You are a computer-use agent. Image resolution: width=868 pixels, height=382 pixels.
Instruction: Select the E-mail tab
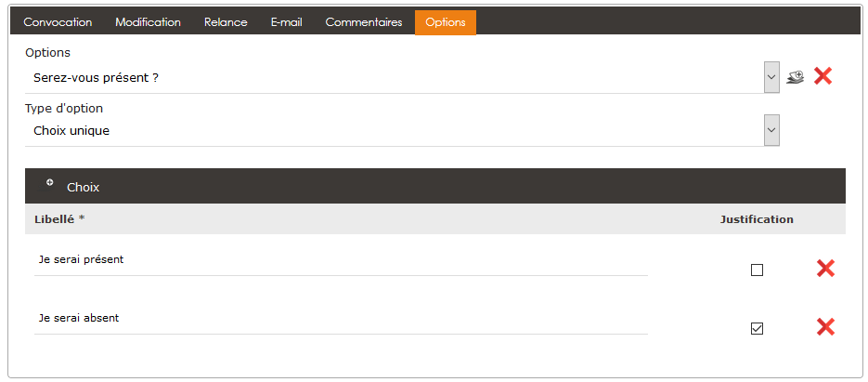coord(286,22)
